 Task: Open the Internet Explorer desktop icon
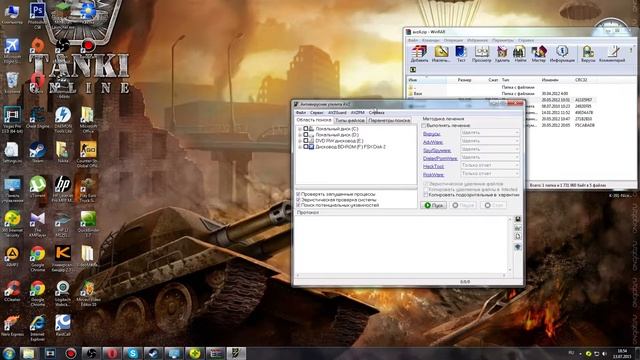point(37,327)
